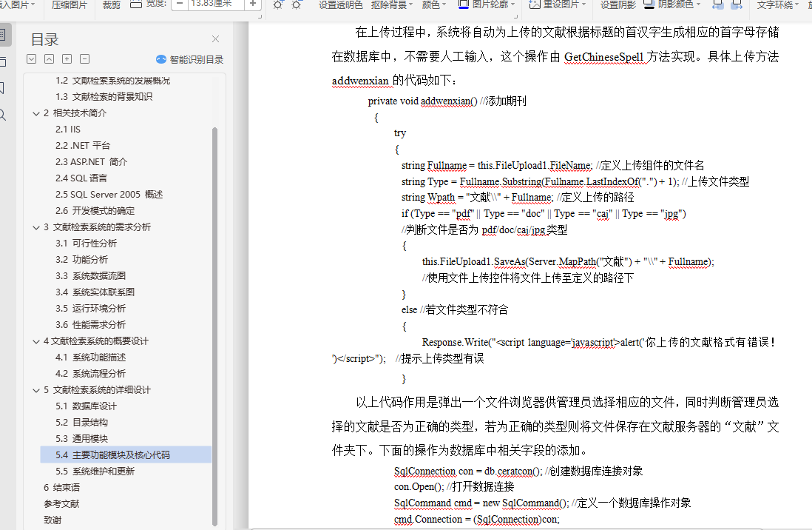Image resolution: width=812 pixels, height=530 pixels.
Task: Jump to section 2.3 ASP.NET 简介
Action: (91, 162)
